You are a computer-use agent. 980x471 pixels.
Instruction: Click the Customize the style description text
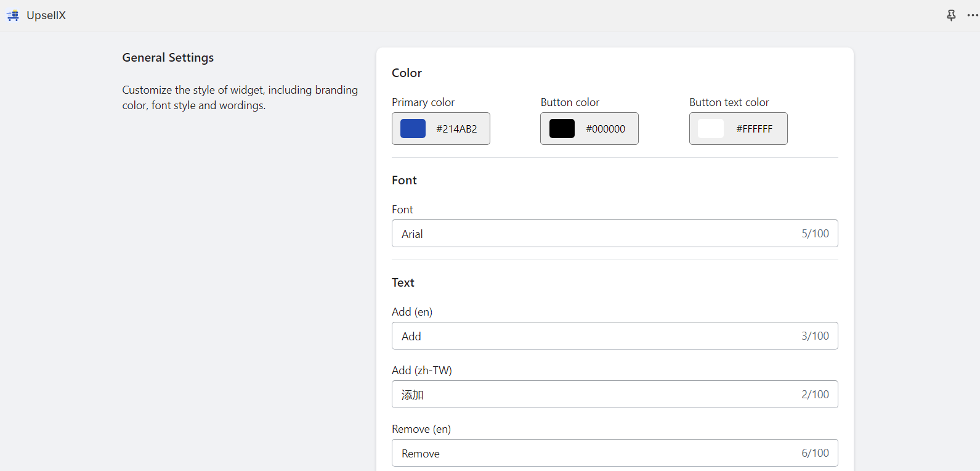click(240, 97)
